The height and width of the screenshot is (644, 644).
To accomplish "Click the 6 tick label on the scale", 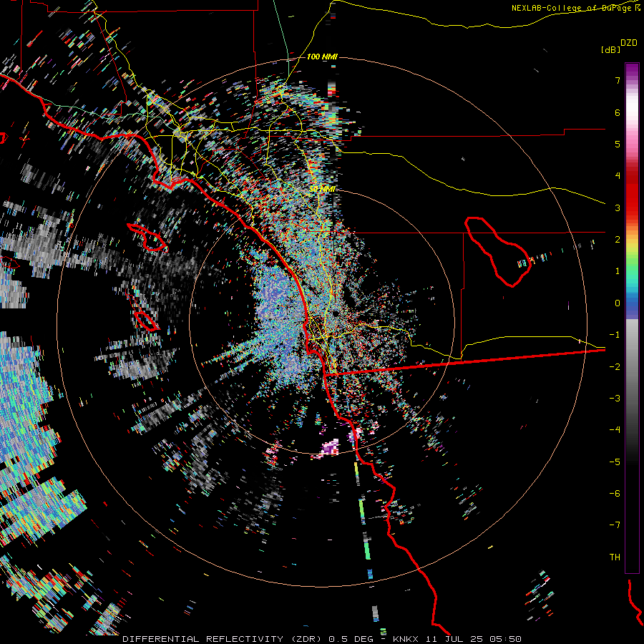I will (x=618, y=113).
